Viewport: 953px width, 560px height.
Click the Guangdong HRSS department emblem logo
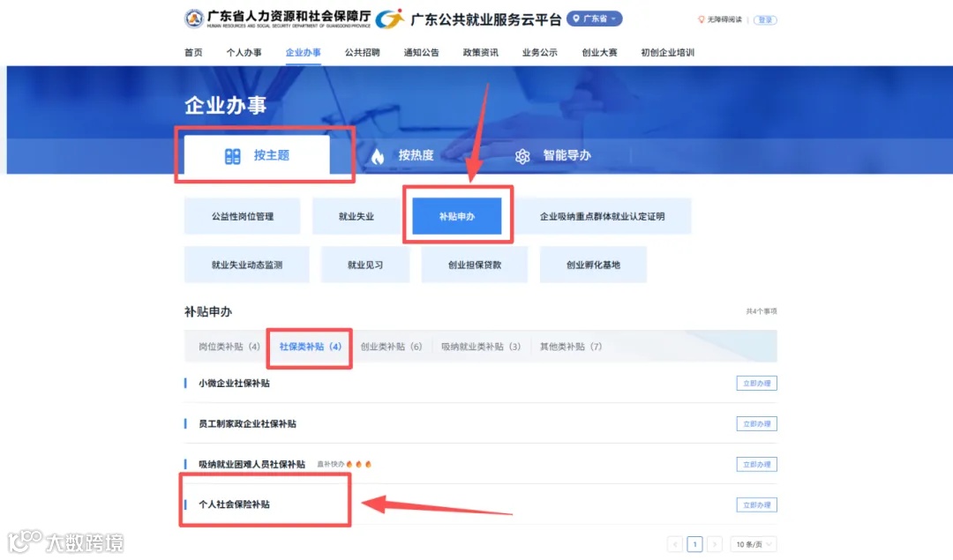[x=194, y=19]
